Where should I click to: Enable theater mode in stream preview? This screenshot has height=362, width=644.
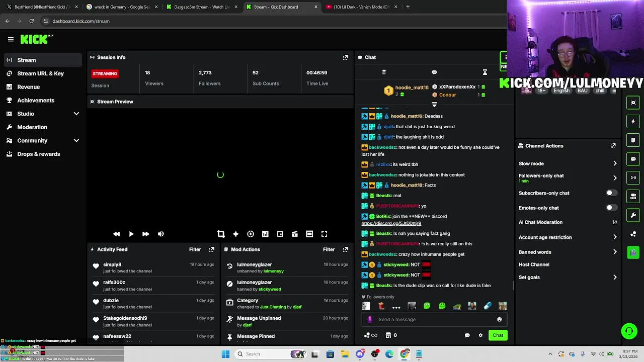coord(309,234)
